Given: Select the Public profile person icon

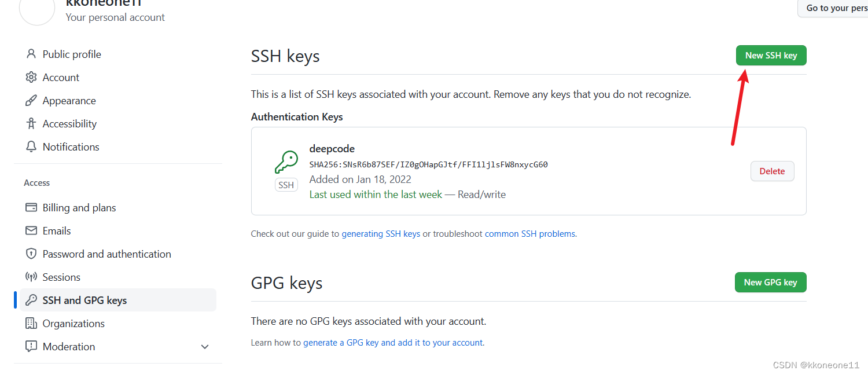Looking at the screenshot, I should click(x=31, y=54).
